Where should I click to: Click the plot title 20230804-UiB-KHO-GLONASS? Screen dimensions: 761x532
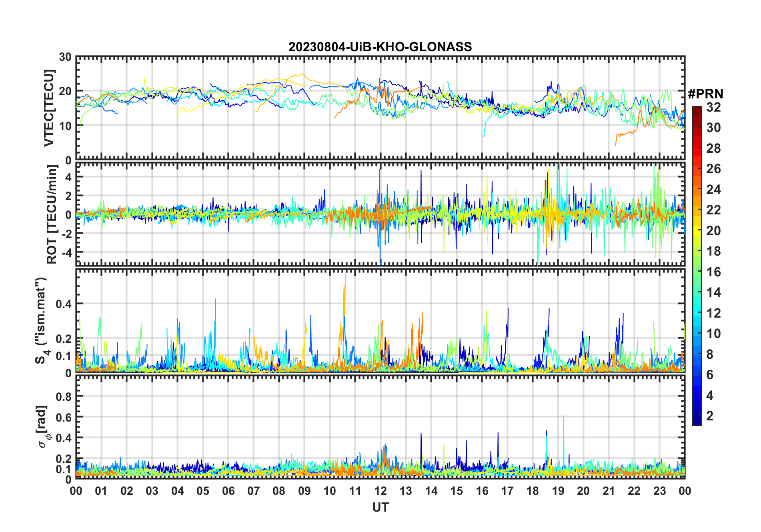pos(380,47)
